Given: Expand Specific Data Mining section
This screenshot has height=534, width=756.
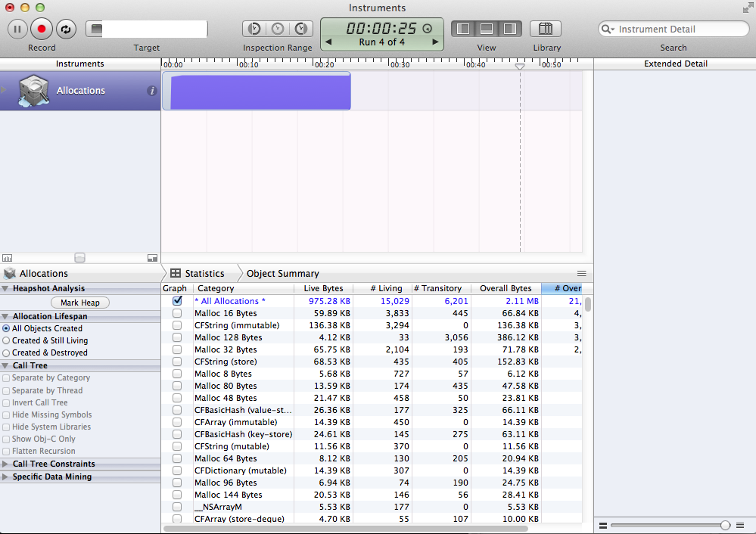Looking at the screenshot, I should [x=5, y=477].
